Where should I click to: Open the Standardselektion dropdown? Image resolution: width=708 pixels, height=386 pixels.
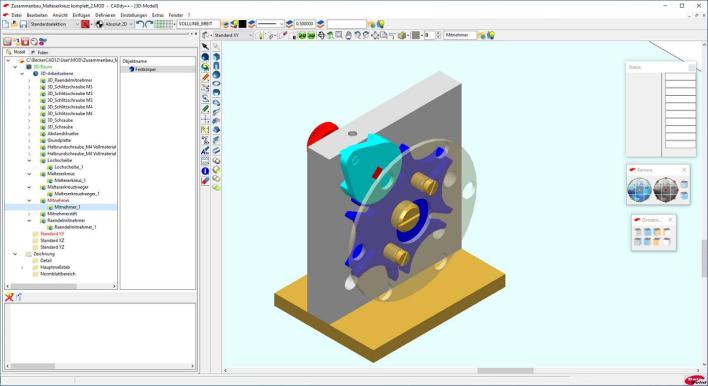coord(55,24)
